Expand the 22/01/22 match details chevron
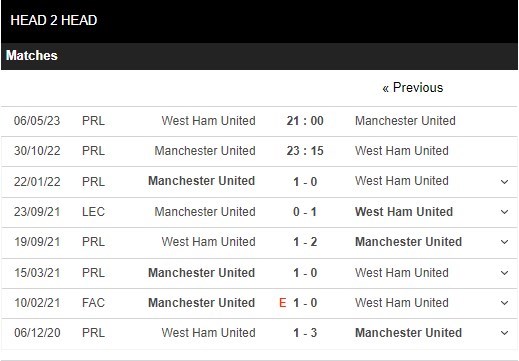 504,182
